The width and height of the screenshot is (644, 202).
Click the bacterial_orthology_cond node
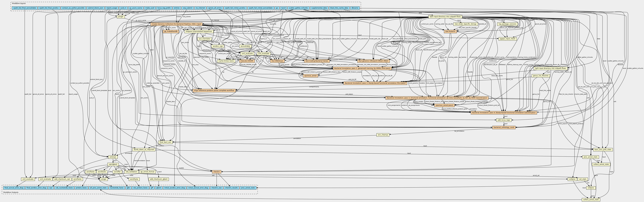(504, 127)
